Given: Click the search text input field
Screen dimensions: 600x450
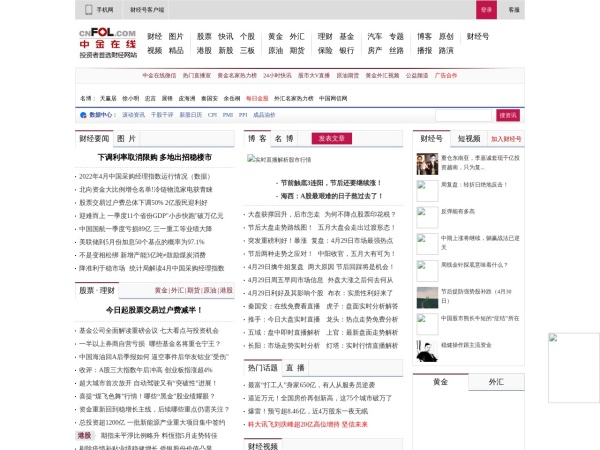Looking at the screenshot, I should coord(463,115).
